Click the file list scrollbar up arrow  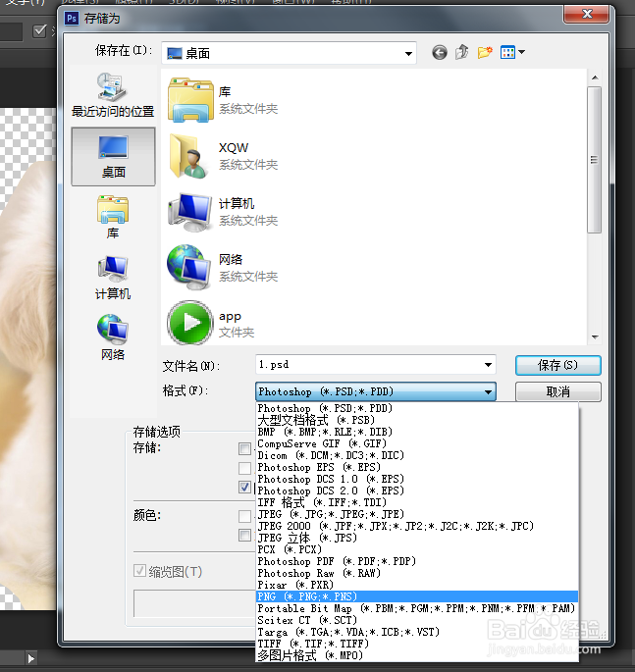(595, 78)
